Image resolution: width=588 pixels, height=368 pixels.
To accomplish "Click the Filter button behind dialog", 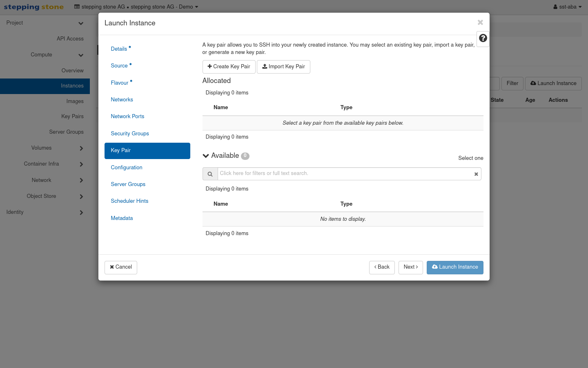I will tap(512, 83).
